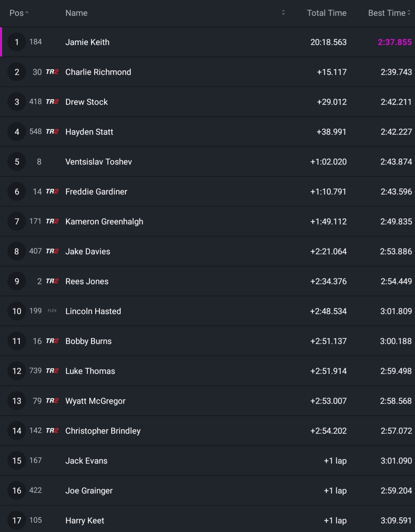The height and width of the screenshot is (532, 415).
Task: Click position 17 badge for Harry Keet
Action: pos(17,521)
